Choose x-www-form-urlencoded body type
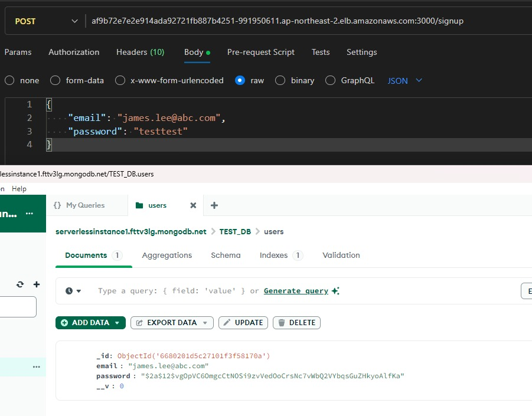The image size is (532, 416). click(120, 80)
